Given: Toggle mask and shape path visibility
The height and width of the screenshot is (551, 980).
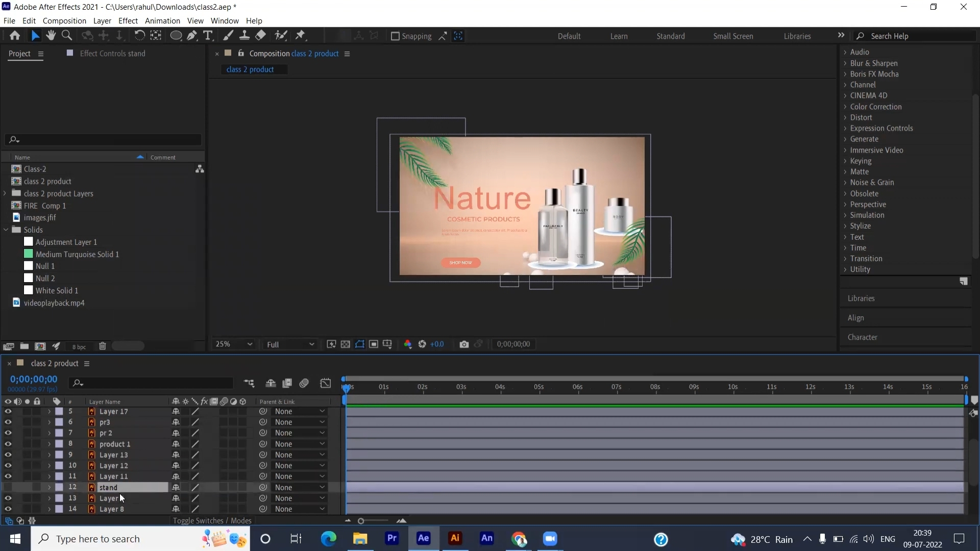Looking at the screenshot, I should [x=360, y=344].
